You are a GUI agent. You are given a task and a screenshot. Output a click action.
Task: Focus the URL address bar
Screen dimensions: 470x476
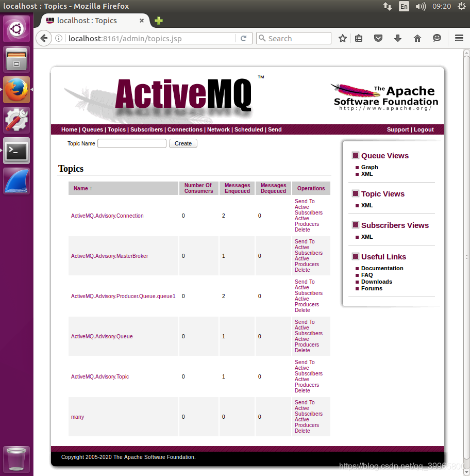tap(151, 39)
